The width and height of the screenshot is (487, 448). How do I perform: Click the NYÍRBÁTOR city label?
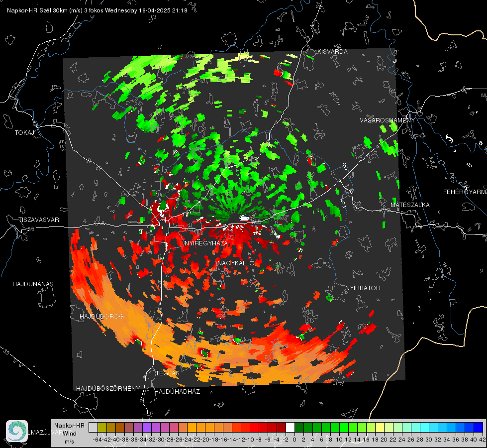(363, 288)
